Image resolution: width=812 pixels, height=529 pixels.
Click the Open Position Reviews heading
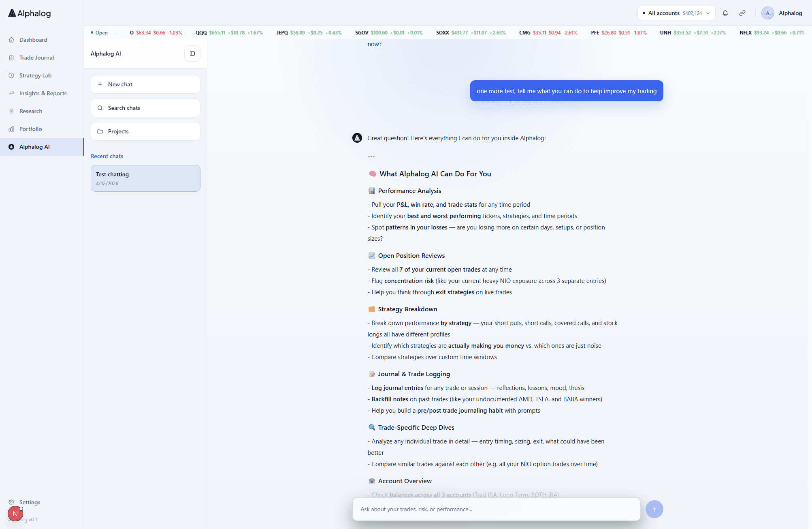coord(411,256)
